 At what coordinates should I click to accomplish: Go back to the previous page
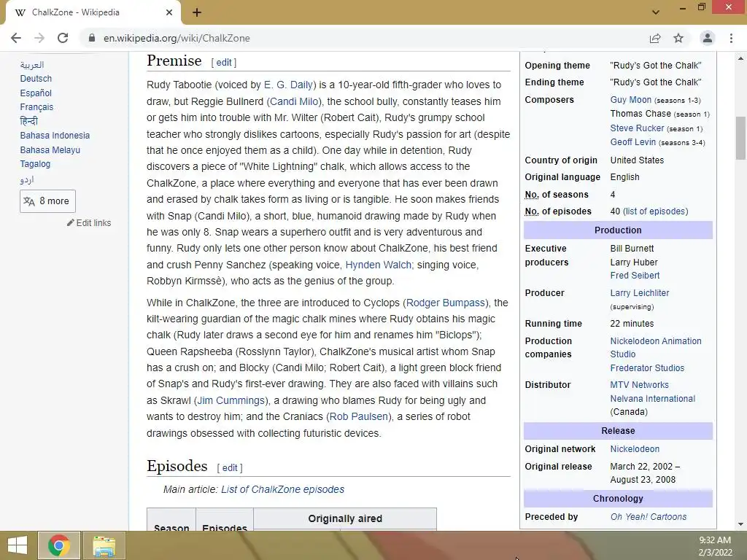click(x=16, y=38)
